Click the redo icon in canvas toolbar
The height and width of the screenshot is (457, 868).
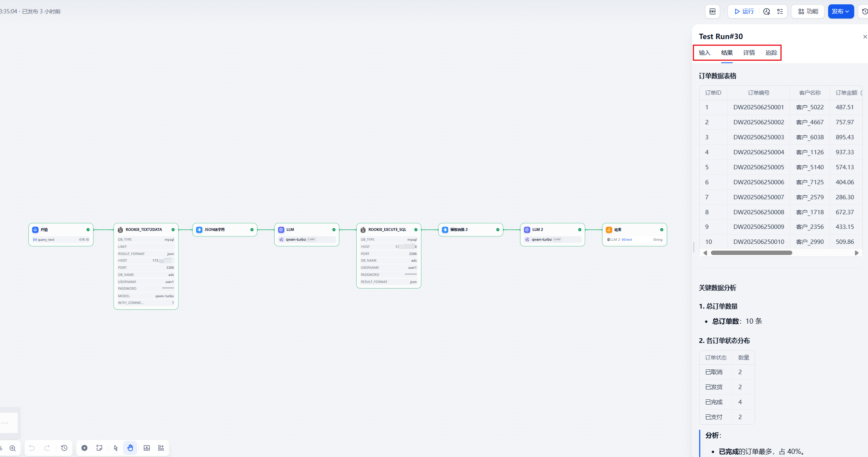47,448
